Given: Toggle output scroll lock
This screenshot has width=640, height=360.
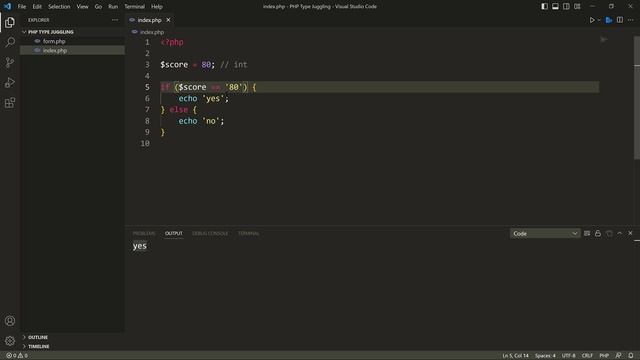Looking at the screenshot, I should (598, 233).
